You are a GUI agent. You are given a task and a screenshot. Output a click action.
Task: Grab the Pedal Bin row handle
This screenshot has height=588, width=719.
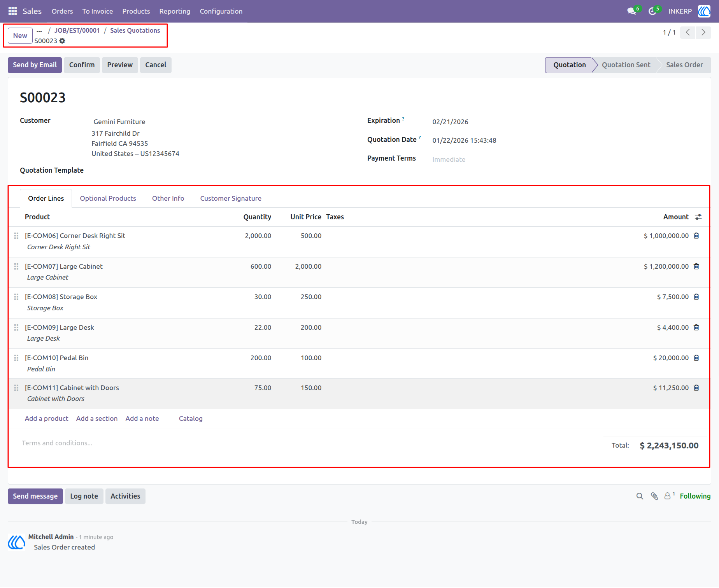click(16, 358)
